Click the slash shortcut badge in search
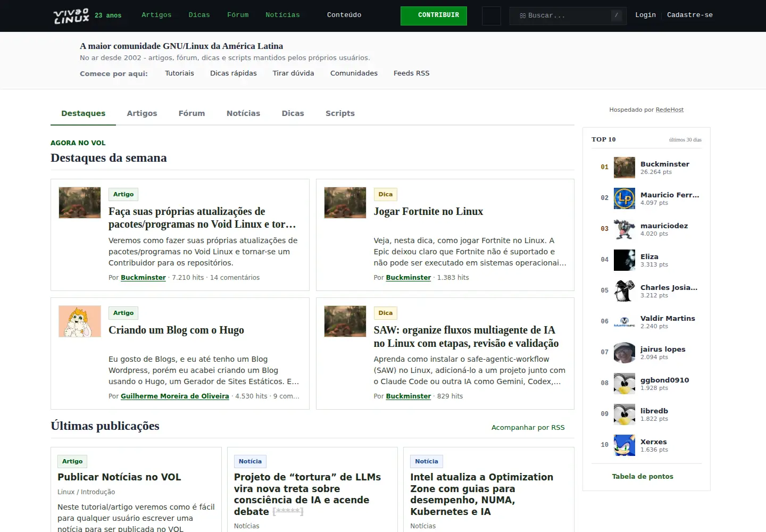The image size is (766, 532). pyautogui.click(x=616, y=15)
